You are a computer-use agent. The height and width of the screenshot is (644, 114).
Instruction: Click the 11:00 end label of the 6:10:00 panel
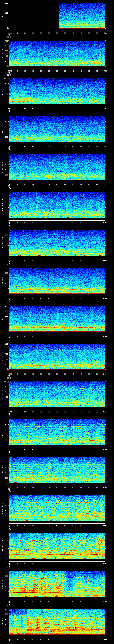(x=105, y=260)
